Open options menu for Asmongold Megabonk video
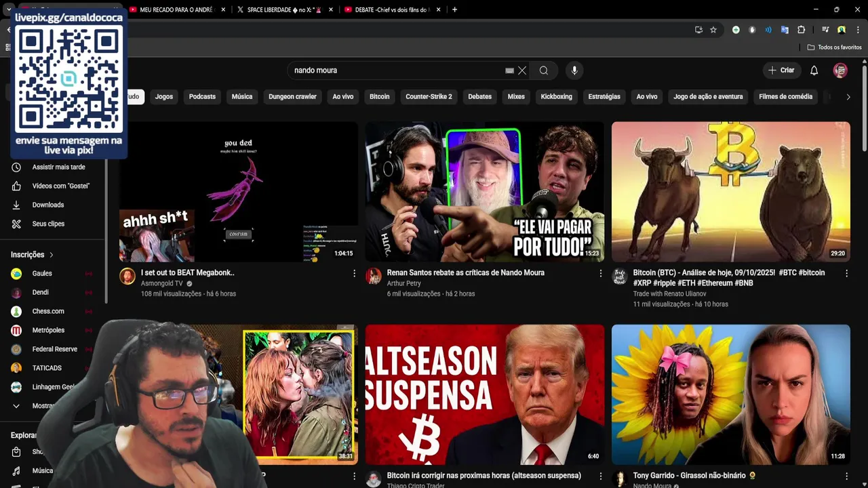868x488 pixels. (x=354, y=273)
